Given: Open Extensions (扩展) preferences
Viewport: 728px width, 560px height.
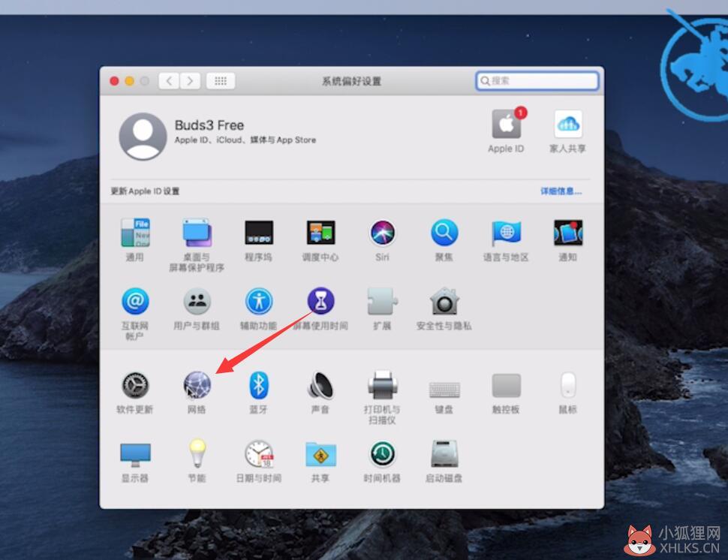Looking at the screenshot, I should click(x=383, y=301).
